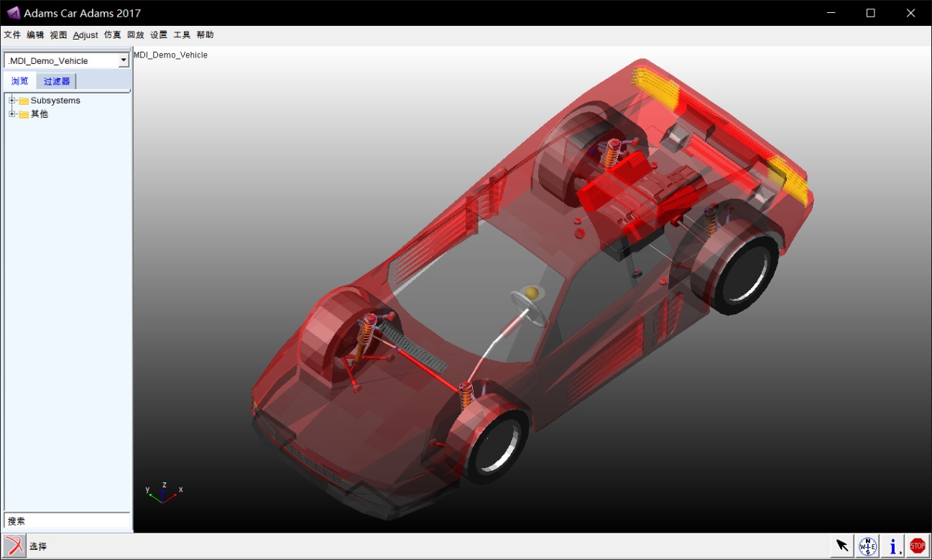Click the arrow select tool icon
Screen dimensions: 932x560
coord(843,546)
